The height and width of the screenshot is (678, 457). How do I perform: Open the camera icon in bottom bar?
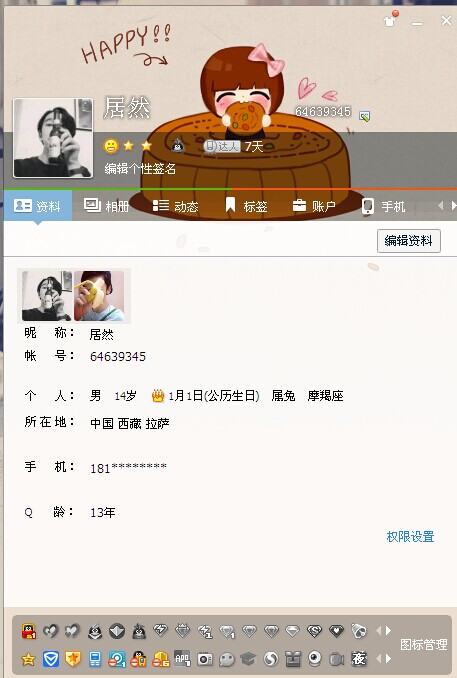point(205,659)
